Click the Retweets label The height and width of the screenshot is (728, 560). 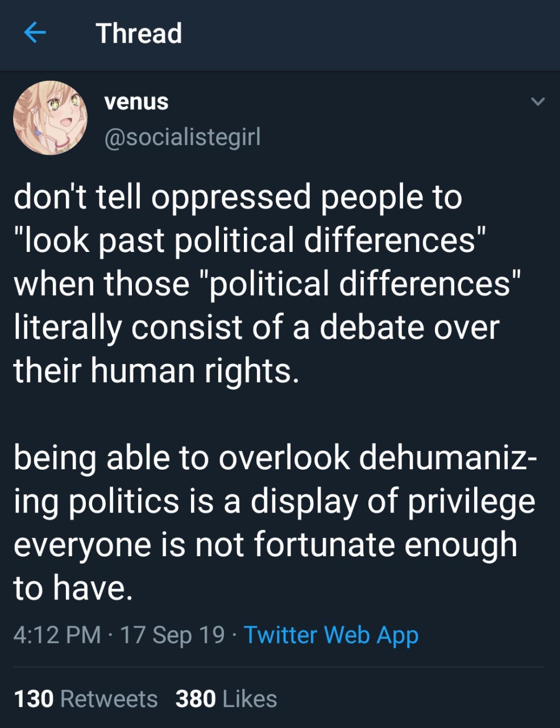point(109,698)
